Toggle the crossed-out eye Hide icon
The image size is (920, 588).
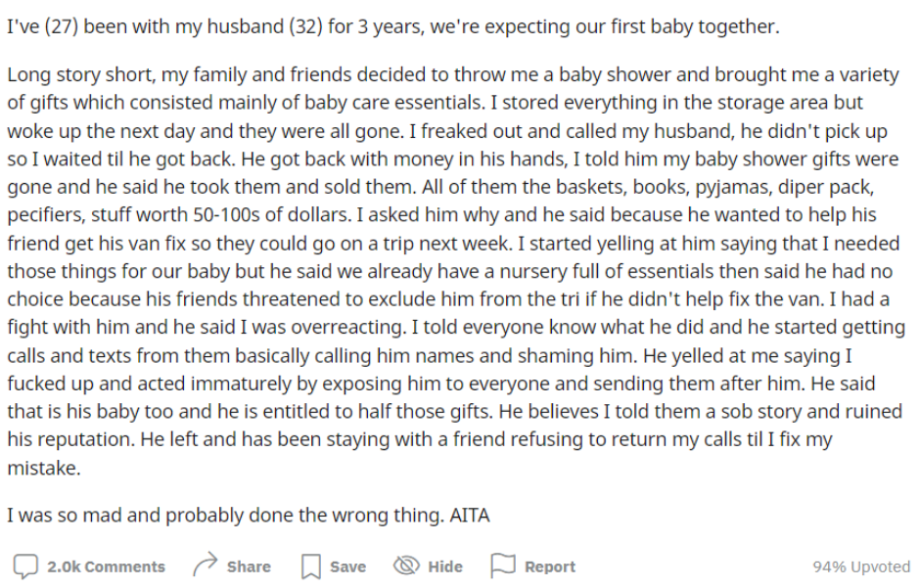tap(406, 565)
